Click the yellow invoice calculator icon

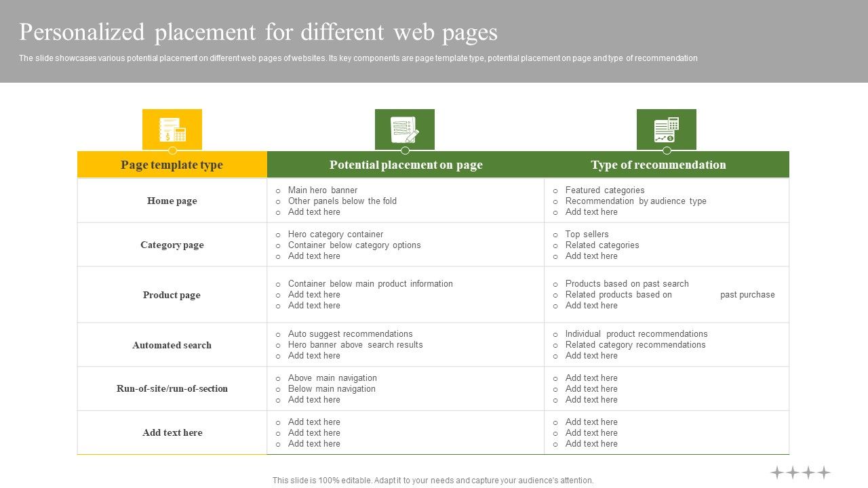172,129
